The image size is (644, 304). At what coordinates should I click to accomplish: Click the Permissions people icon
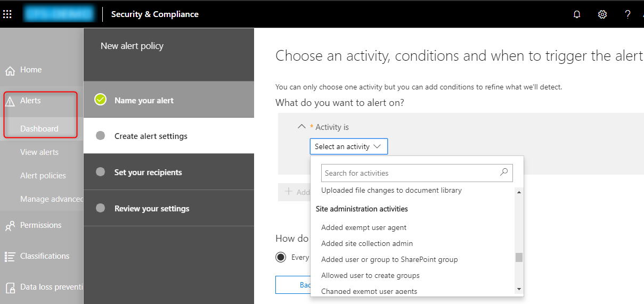pyautogui.click(x=10, y=226)
